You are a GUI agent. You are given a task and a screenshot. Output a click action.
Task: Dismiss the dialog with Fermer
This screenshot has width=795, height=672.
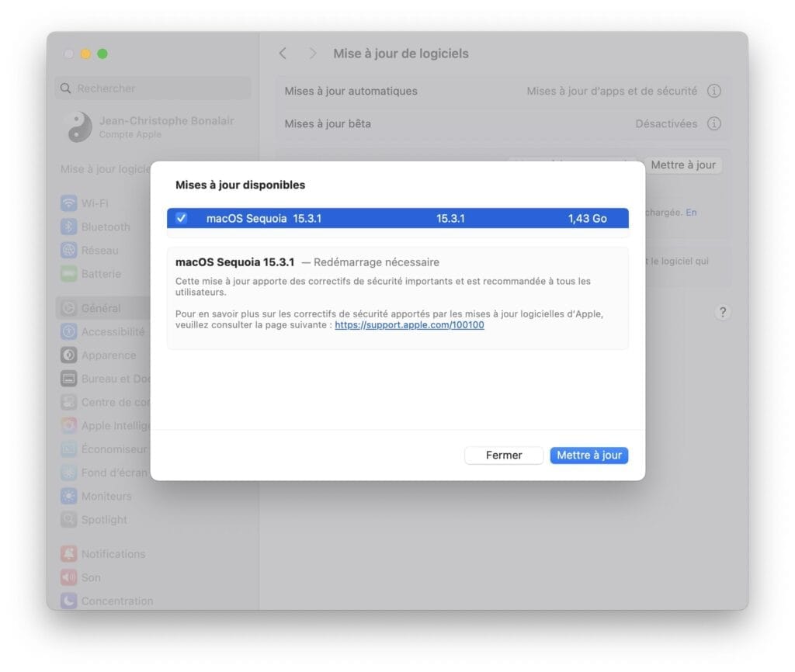pos(504,456)
